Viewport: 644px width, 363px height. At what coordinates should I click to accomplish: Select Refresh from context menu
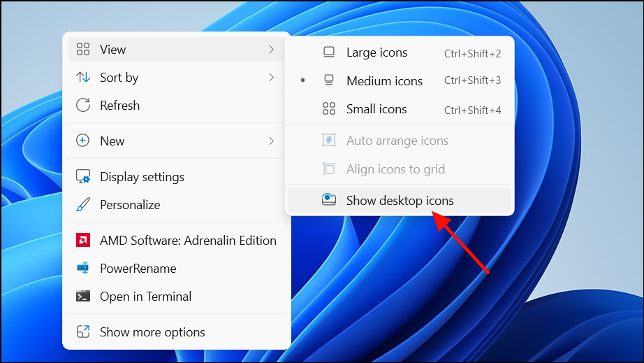(176, 105)
